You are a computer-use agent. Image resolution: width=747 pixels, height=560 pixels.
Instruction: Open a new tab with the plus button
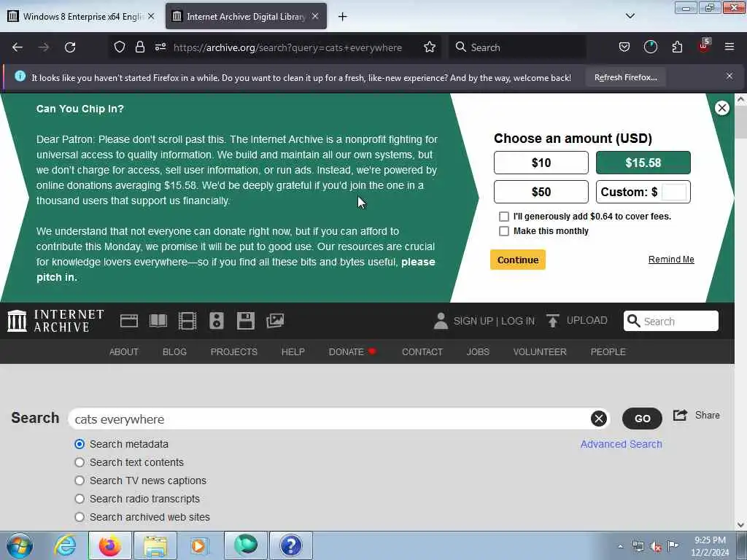pyautogui.click(x=343, y=17)
